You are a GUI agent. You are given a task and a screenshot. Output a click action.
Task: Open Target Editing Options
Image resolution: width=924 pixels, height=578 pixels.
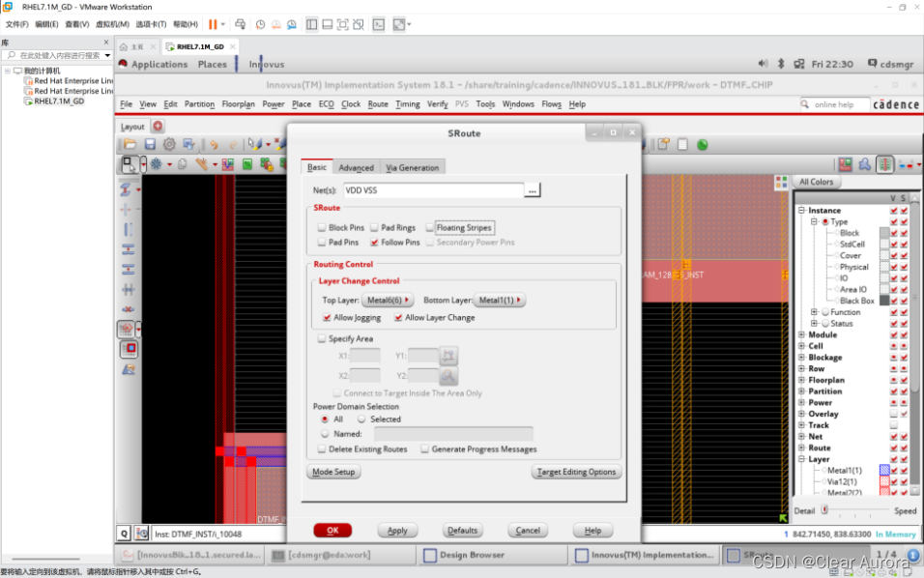[576, 472]
